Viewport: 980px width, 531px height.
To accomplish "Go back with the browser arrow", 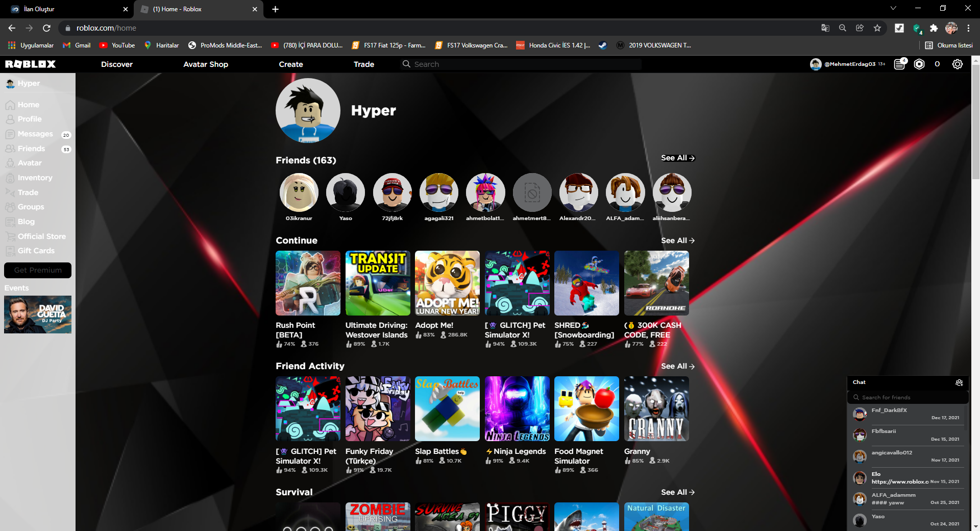I will (x=12, y=28).
